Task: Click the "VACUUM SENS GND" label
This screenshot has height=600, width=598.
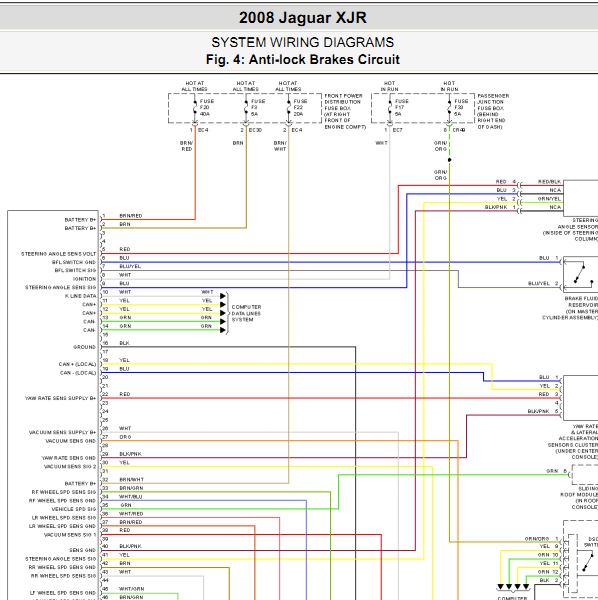Action: (x=71, y=441)
